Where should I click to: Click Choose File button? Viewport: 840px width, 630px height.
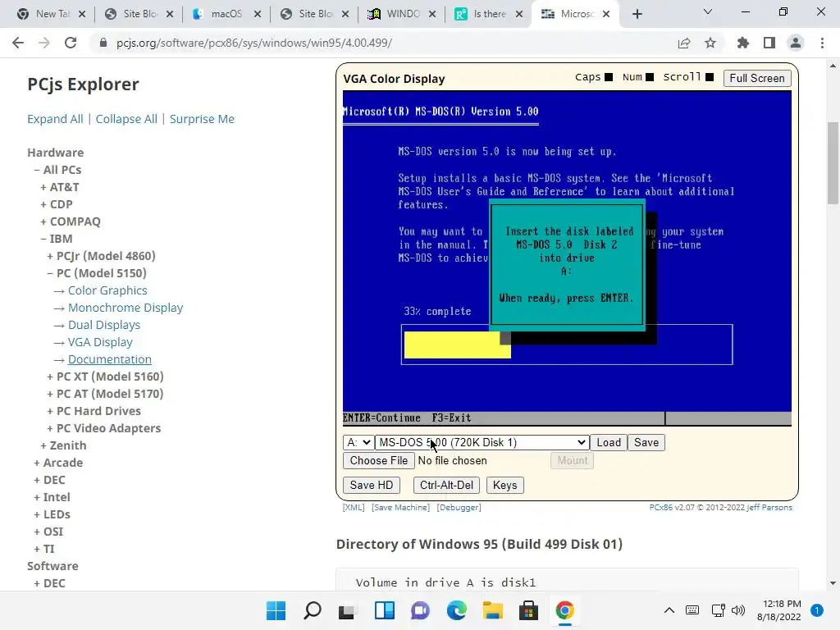(x=379, y=461)
